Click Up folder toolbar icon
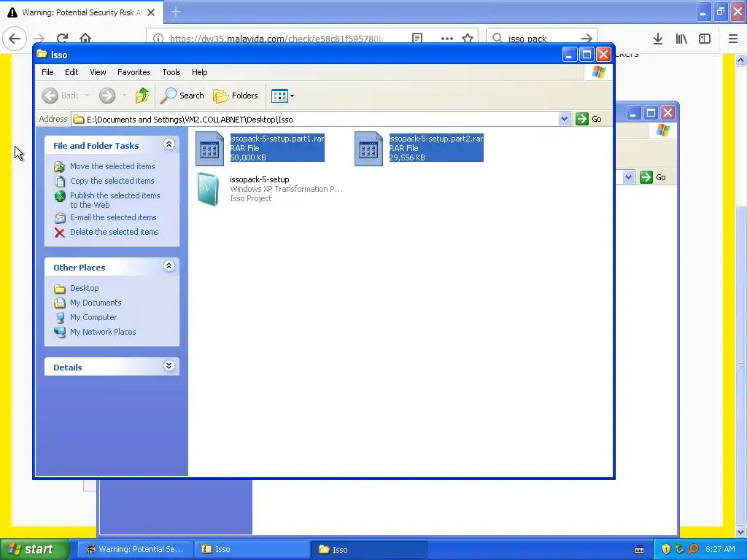Image resolution: width=747 pixels, height=560 pixels. point(142,96)
